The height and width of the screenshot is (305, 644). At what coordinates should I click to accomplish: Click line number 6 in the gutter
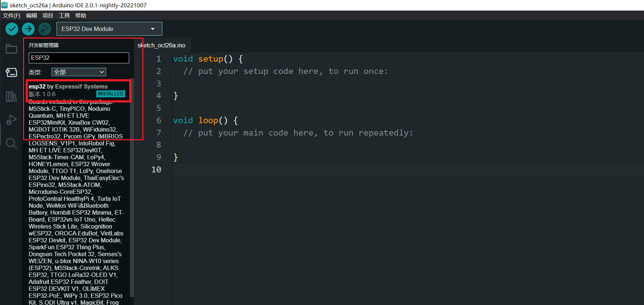[159, 120]
